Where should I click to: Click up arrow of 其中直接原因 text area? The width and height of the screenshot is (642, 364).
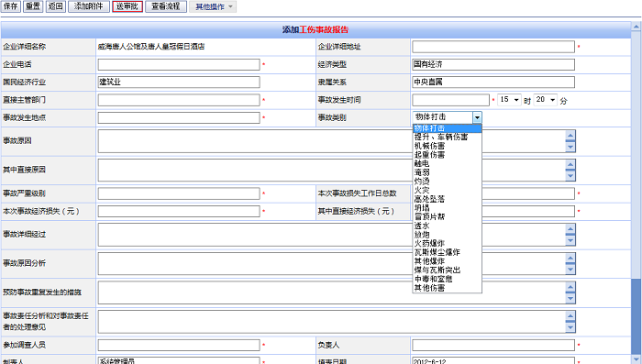pos(570,164)
